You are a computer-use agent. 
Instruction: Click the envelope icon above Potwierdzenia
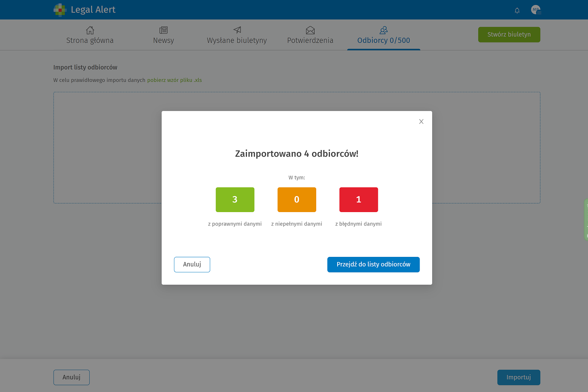[x=310, y=30]
